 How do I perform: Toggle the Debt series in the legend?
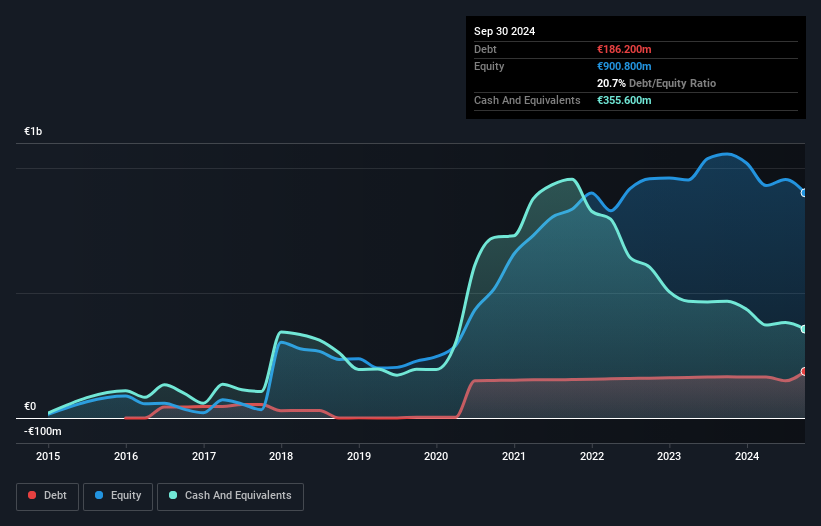48,496
